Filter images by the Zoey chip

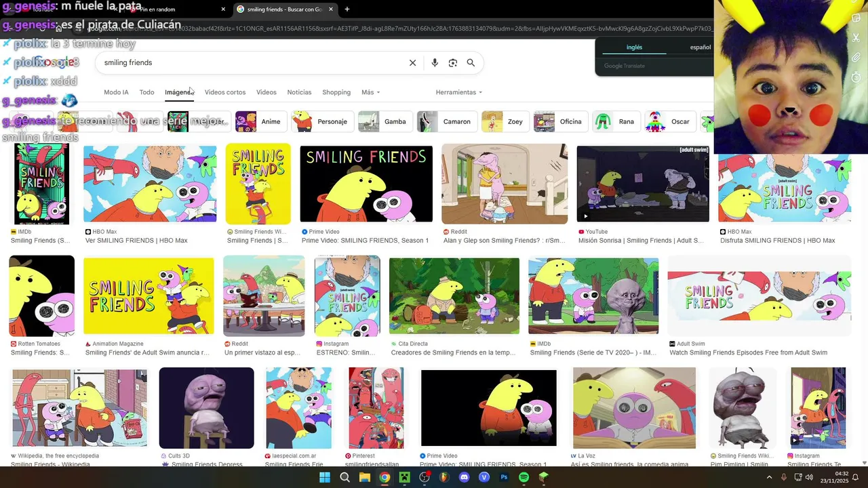pos(505,122)
